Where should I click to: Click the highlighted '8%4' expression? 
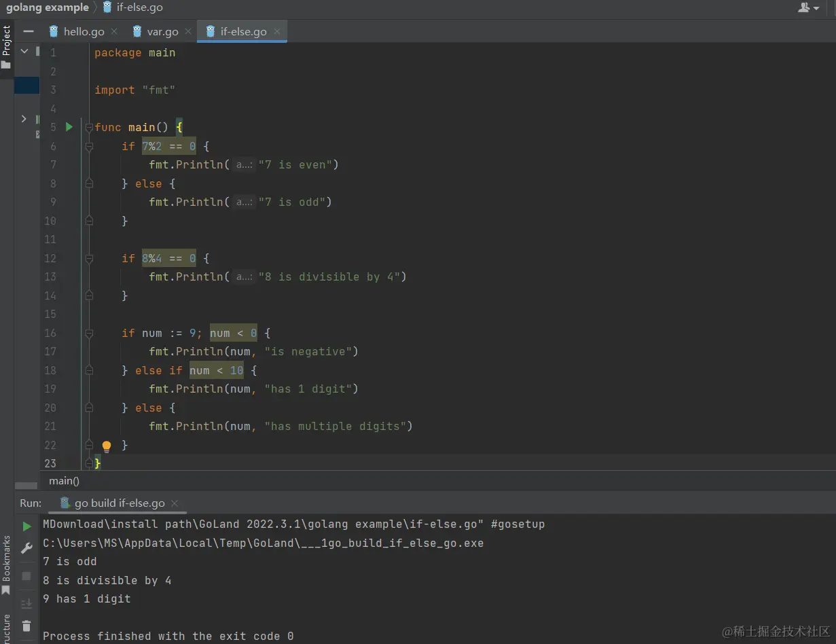pos(152,258)
